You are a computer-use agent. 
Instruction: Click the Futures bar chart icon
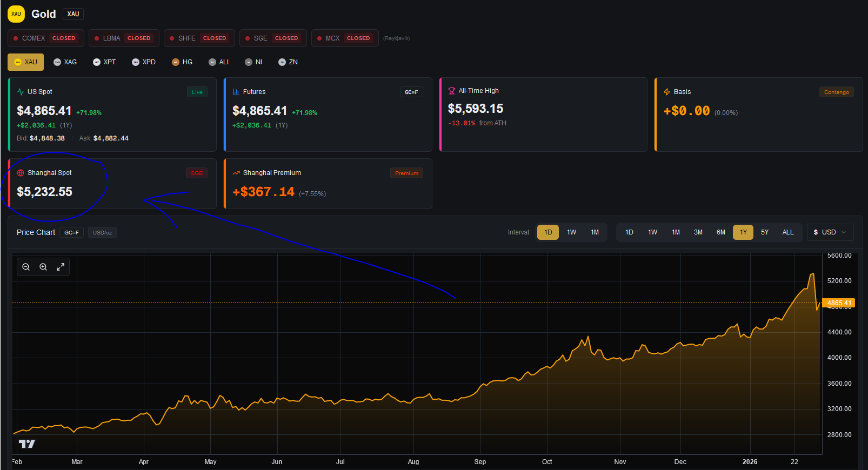[236, 92]
